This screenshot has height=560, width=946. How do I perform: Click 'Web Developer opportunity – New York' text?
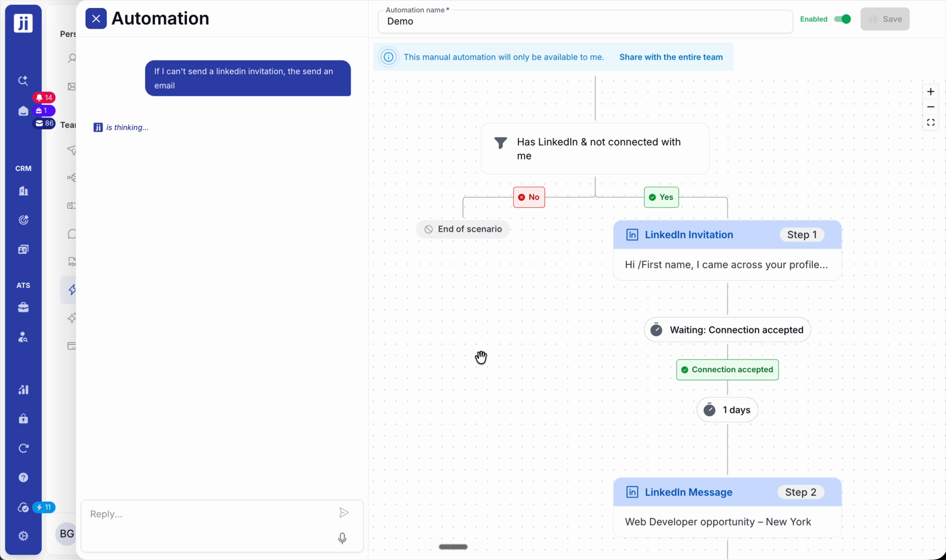[x=718, y=522]
